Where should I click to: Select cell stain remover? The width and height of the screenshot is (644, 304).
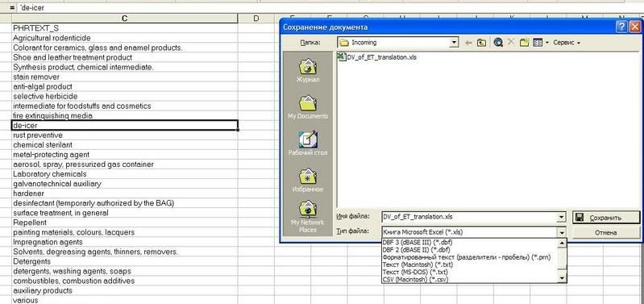click(x=124, y=77)
